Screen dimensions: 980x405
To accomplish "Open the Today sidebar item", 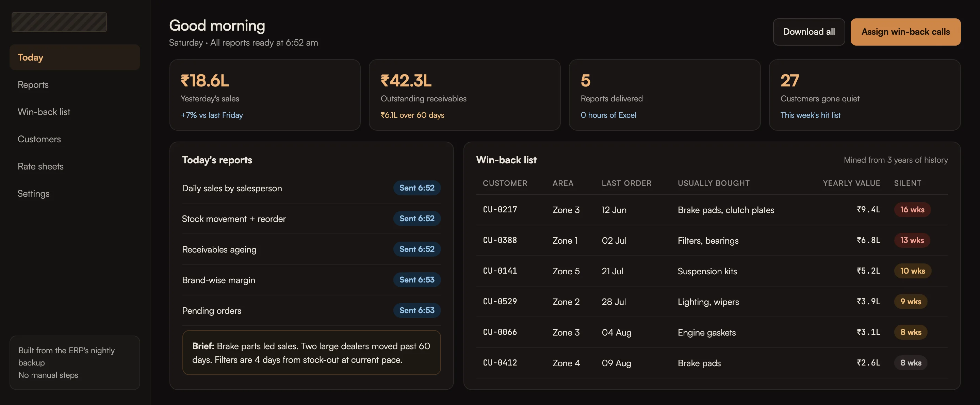I will pyautogui.click(x=75, y=57).
